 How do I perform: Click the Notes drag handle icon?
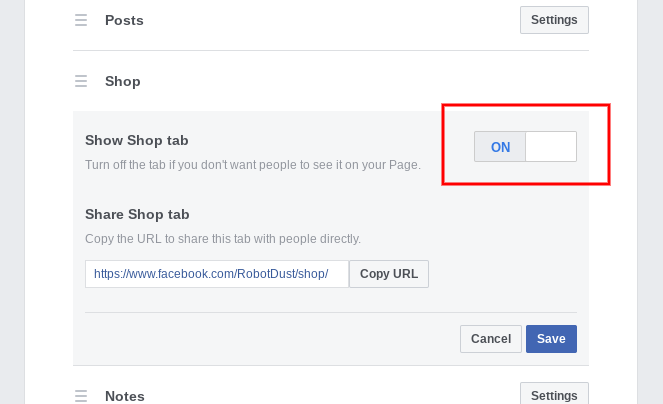81,396
